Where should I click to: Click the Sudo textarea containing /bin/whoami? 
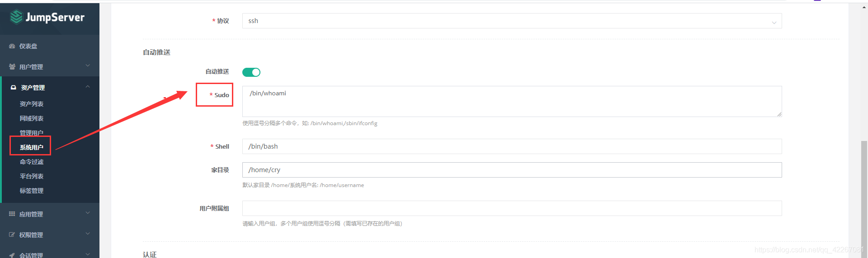[x=512, y=101]
